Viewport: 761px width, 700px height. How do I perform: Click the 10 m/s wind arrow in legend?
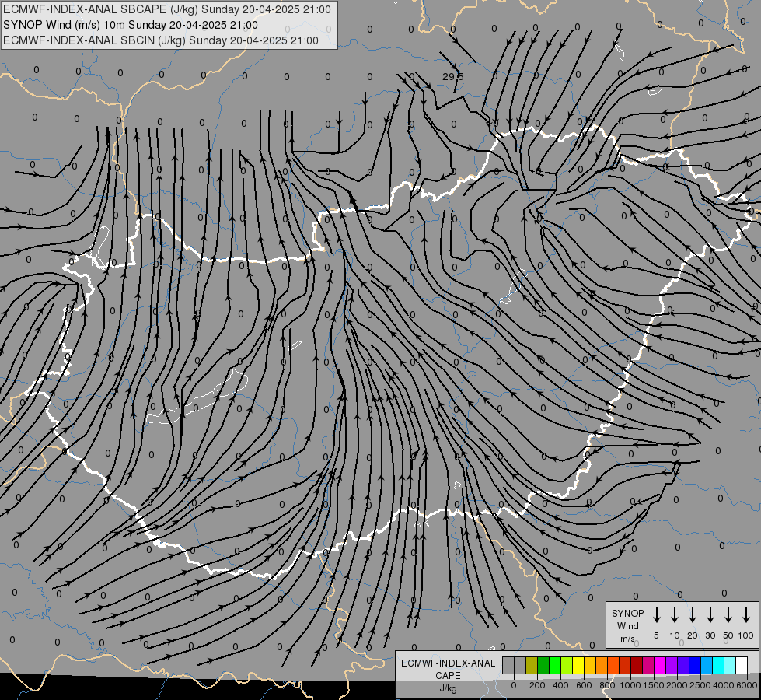tap(674, 615)
